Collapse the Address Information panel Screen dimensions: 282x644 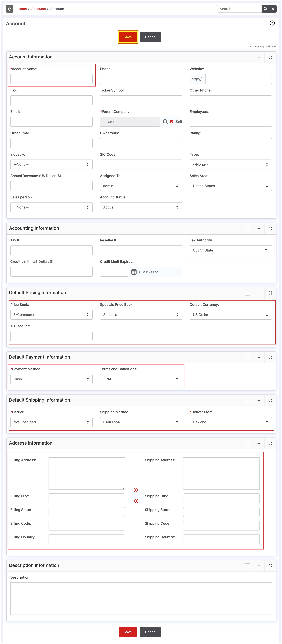(259, 443)
